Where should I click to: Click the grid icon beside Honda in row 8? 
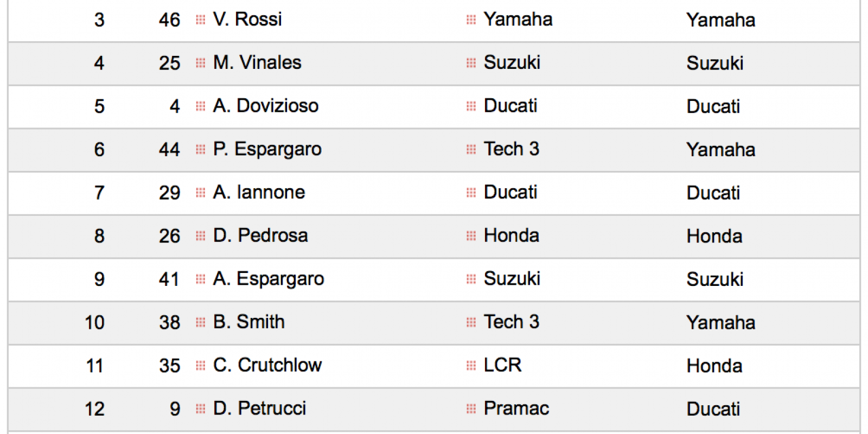tap(471, 236)
